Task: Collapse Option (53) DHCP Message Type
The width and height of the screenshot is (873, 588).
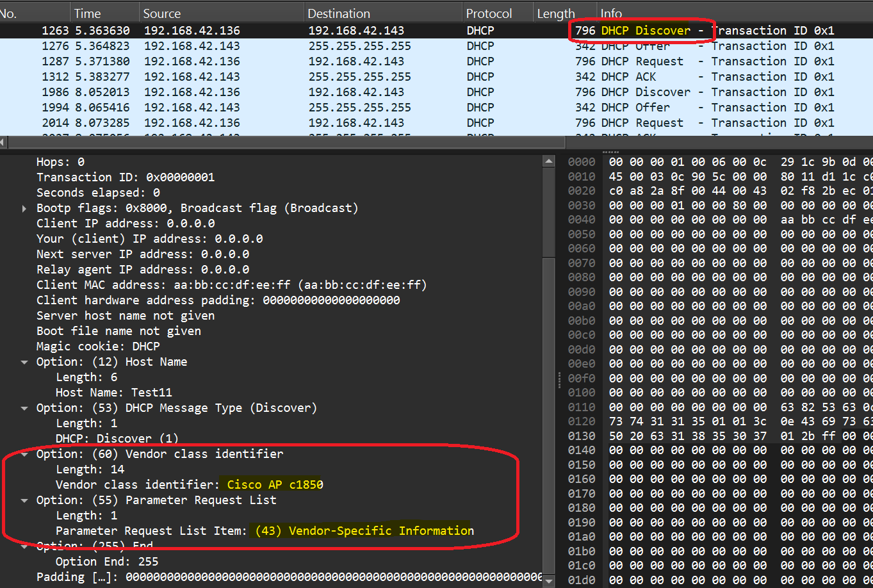Action: tap(24, 407)
